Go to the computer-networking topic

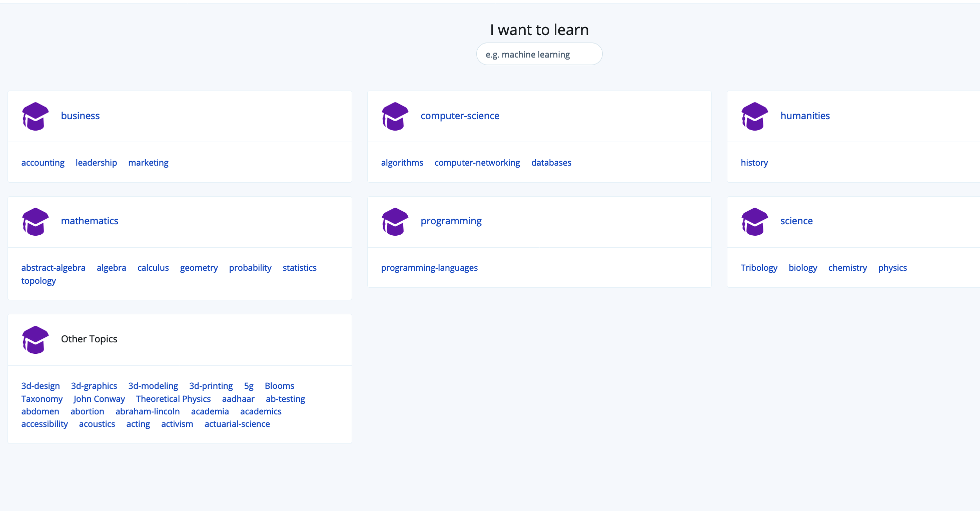click(x=477, y=163)
